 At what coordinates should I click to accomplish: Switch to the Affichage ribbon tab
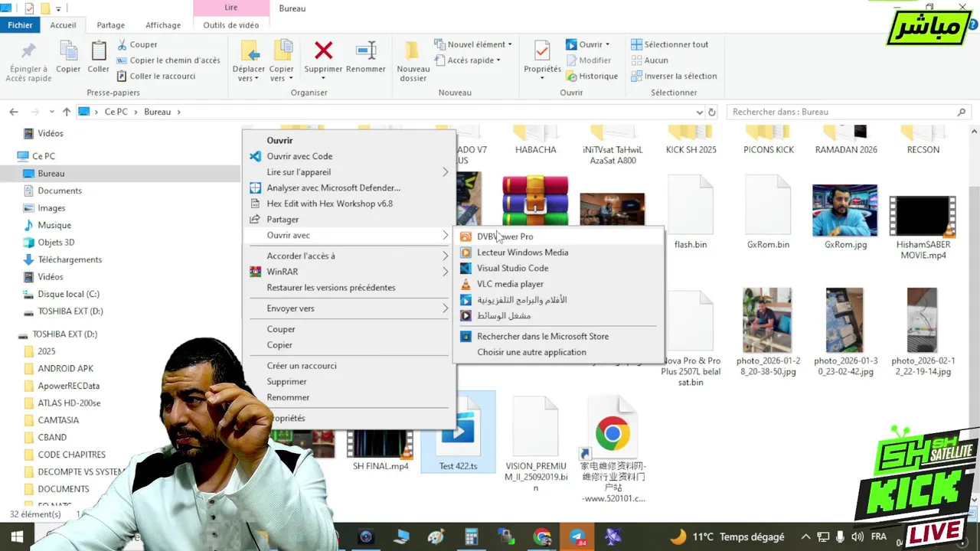163,25
